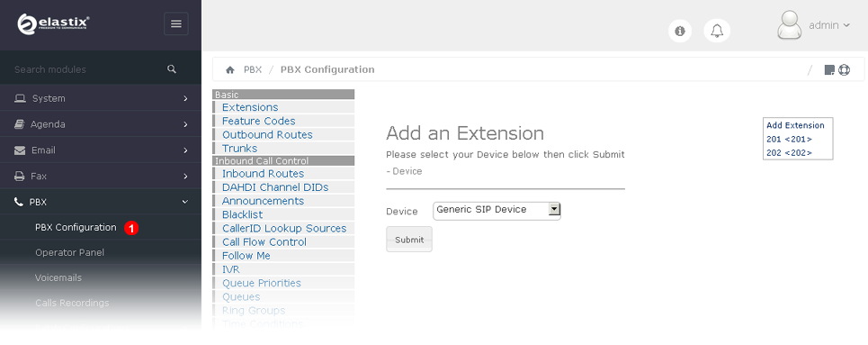Expand the Email menu
Image resolution: width=868 pixels, height=345 pixels.
pyautogui.click(x=101, y=150)
